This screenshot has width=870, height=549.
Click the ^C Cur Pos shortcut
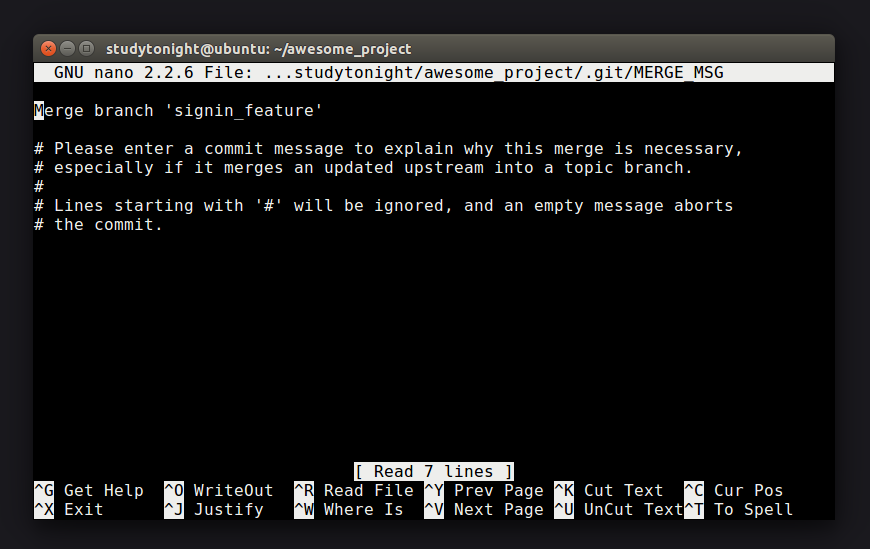pos(734,491)
